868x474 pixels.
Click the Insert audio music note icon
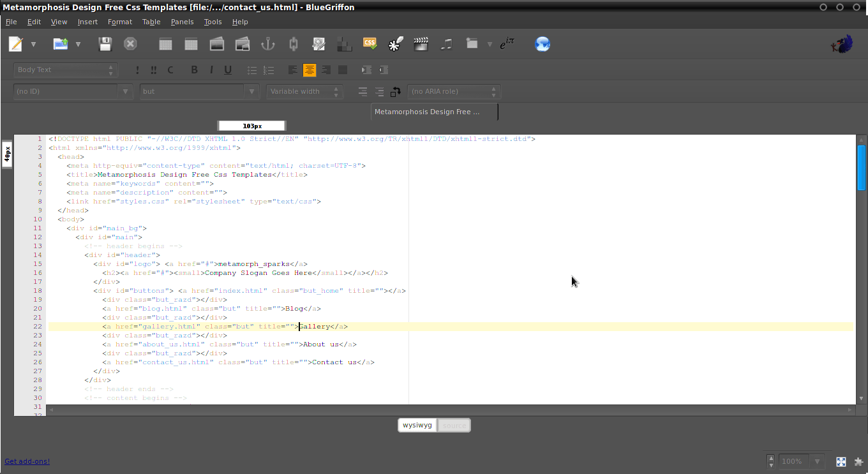tap(447, 44)
